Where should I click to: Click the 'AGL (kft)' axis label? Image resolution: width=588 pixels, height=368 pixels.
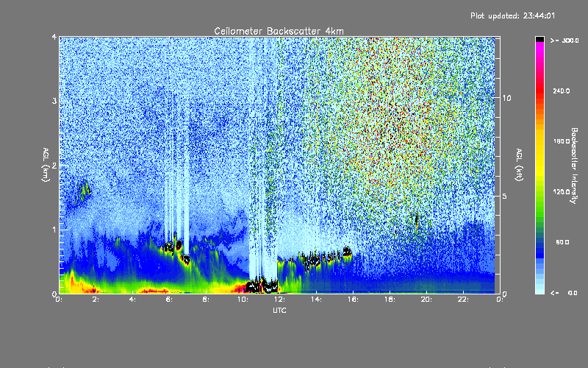519,165
